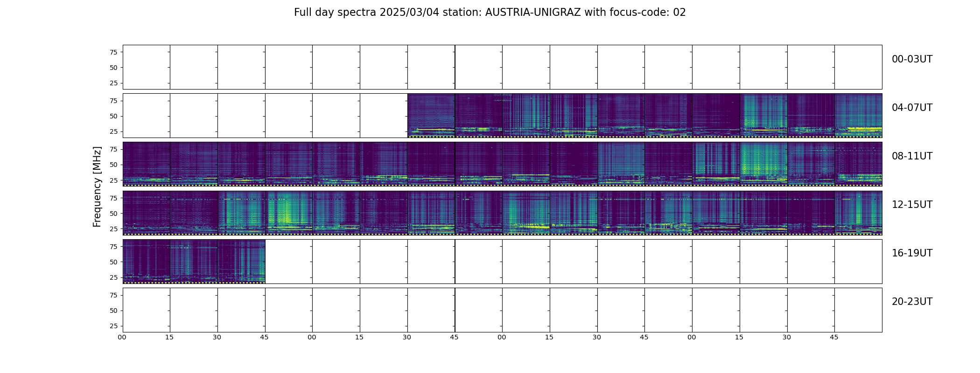The height and width of the screenshot is (373, 980).
Task: Select the '16-19UT' row label
Action: click(x=912, y=253)
